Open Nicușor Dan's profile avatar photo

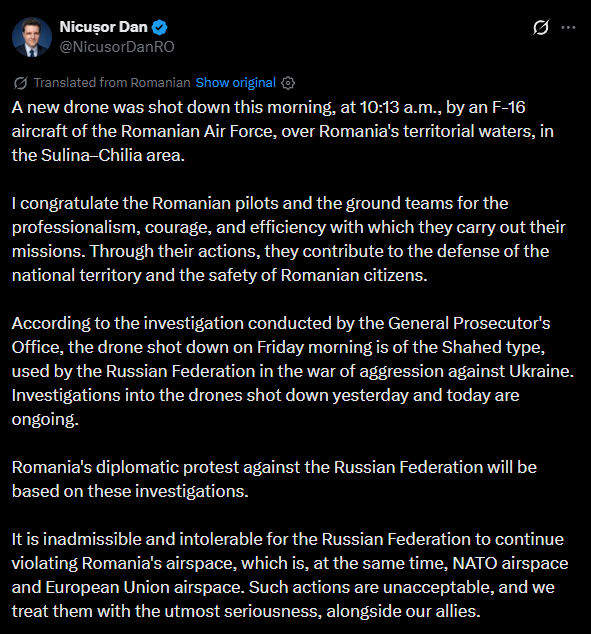tap(32, 37)
